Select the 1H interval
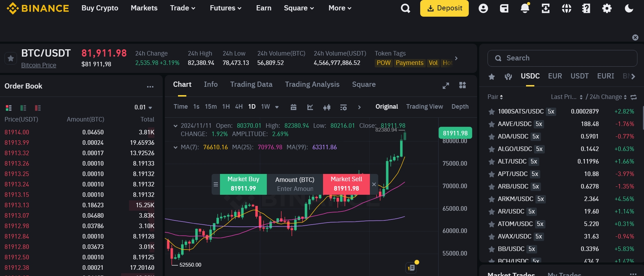644x276 pixels. coord(226,107)
